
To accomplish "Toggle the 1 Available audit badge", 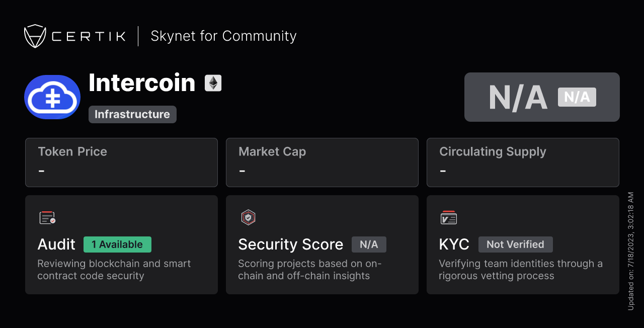I will pyautogui.click(x=117, y=244).
